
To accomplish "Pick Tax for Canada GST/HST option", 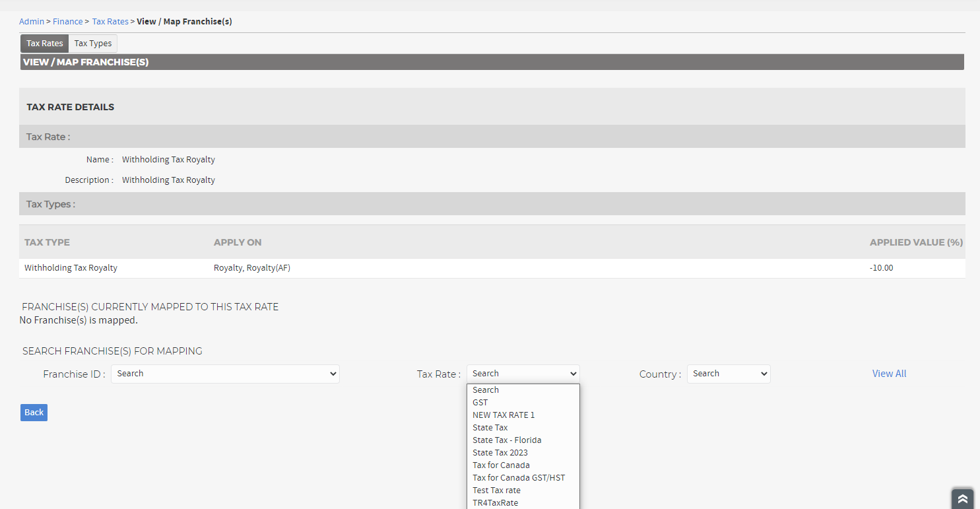I will coord(519,477).
